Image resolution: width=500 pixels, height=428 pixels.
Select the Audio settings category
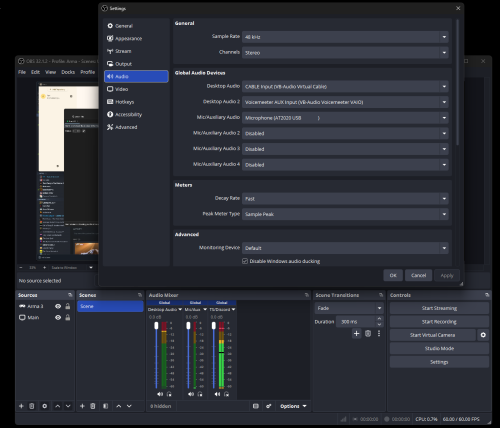(x=136, y=76)
